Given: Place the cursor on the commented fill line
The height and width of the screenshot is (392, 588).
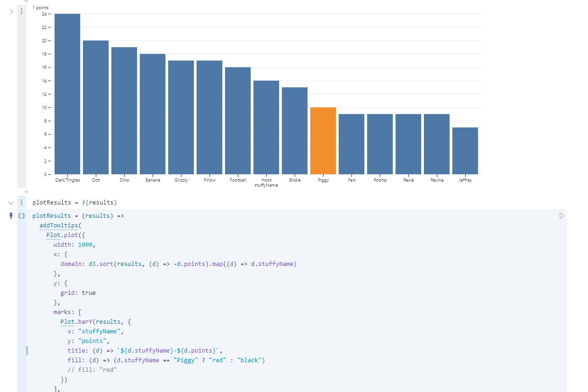Looking at the screenshot, I should [x=92, y=370].
